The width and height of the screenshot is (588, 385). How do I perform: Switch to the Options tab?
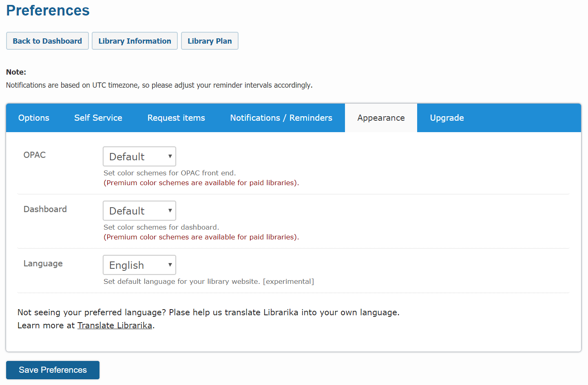click(34, 118)
